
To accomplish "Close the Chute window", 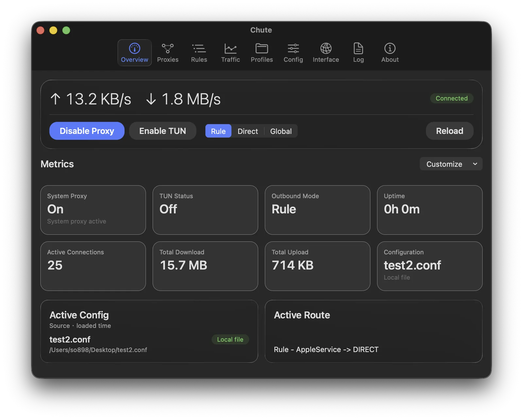I will 41,30.
